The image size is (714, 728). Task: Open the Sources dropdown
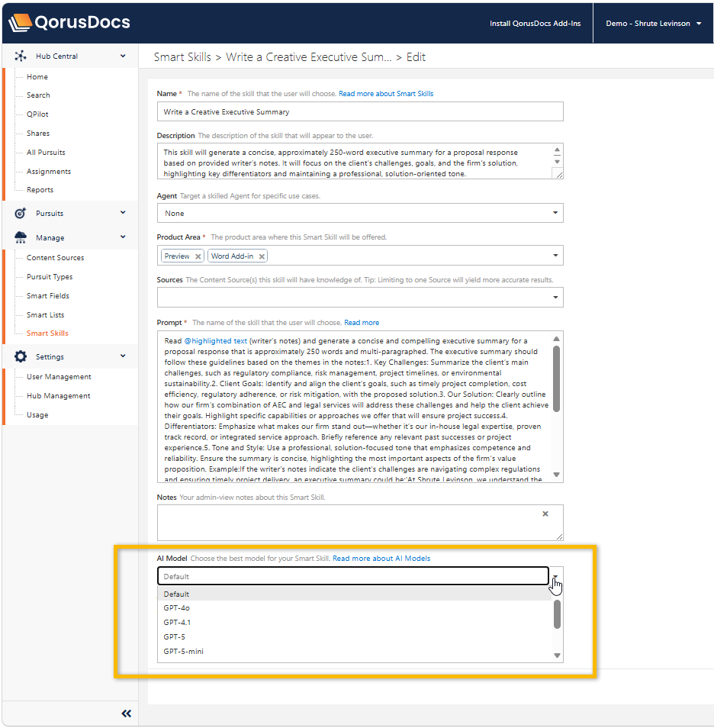click(360, 297)
